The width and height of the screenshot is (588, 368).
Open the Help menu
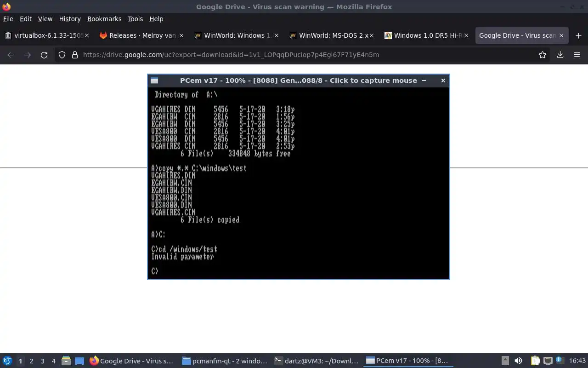click(156, 19)
